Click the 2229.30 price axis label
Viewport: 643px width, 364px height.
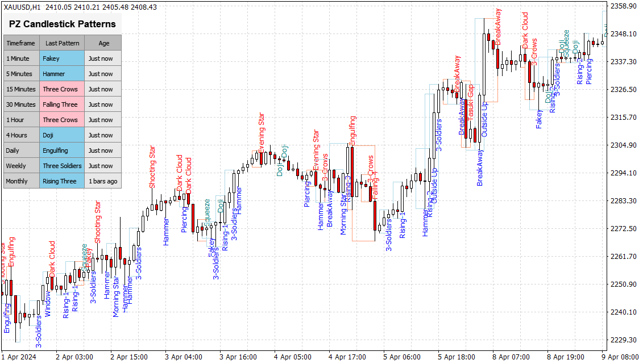coord(623,340)
